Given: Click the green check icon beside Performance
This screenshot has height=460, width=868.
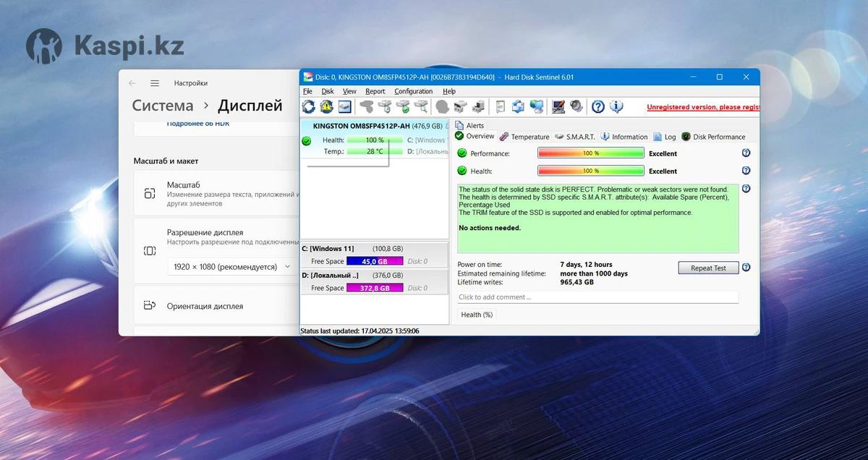Looking at the screenshot, I should tap(462, 153).
